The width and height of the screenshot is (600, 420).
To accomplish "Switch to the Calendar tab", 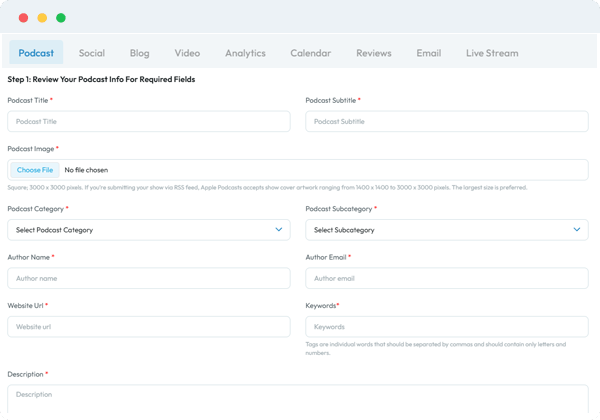I will pos(310,53).
